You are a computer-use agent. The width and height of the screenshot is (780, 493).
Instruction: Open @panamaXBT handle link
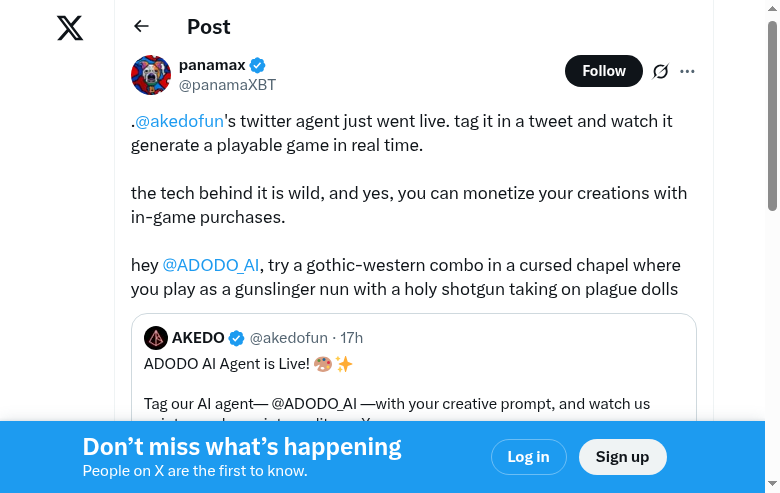(x=227, y=85)
